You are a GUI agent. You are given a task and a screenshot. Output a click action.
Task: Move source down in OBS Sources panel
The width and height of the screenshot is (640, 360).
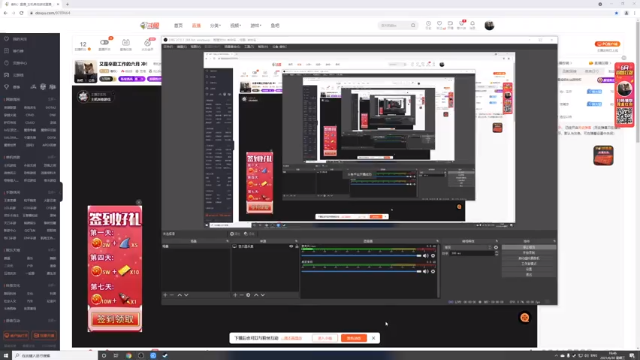(263, 295)
